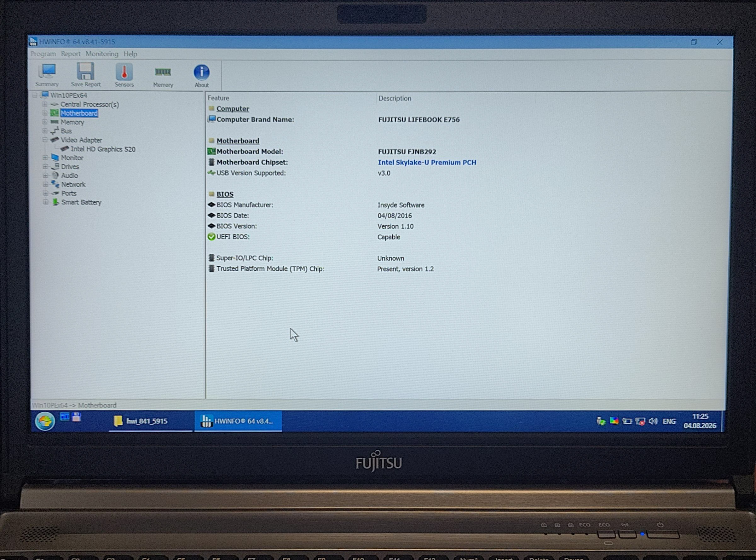Click the taskbar clock showing 11:25

pyautogui.click(x=700, y=421)
